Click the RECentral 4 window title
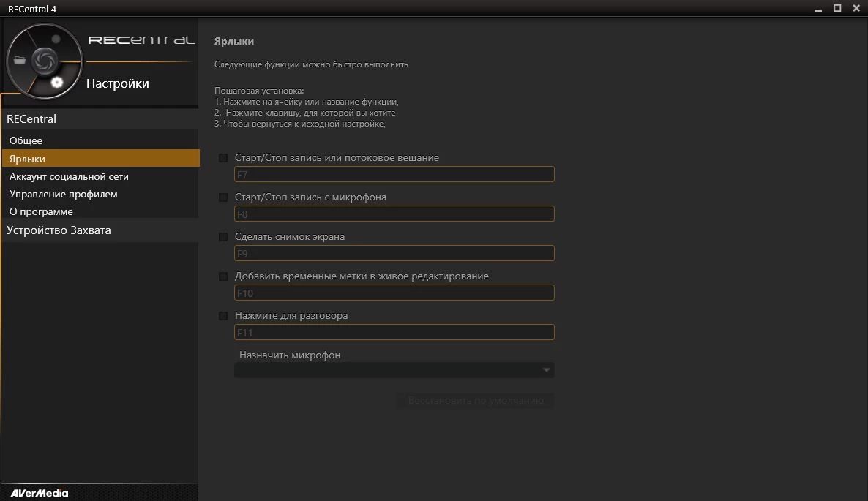The height and width of the screenshot is (501, 868). pyautogui.click(x=32, y=9)
